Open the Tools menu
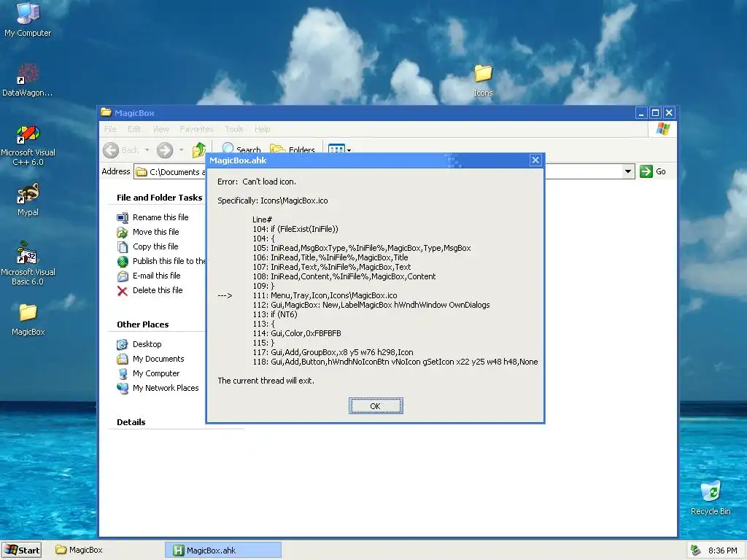The height and width of the screenshot is (560, 747). pos(234,129)
